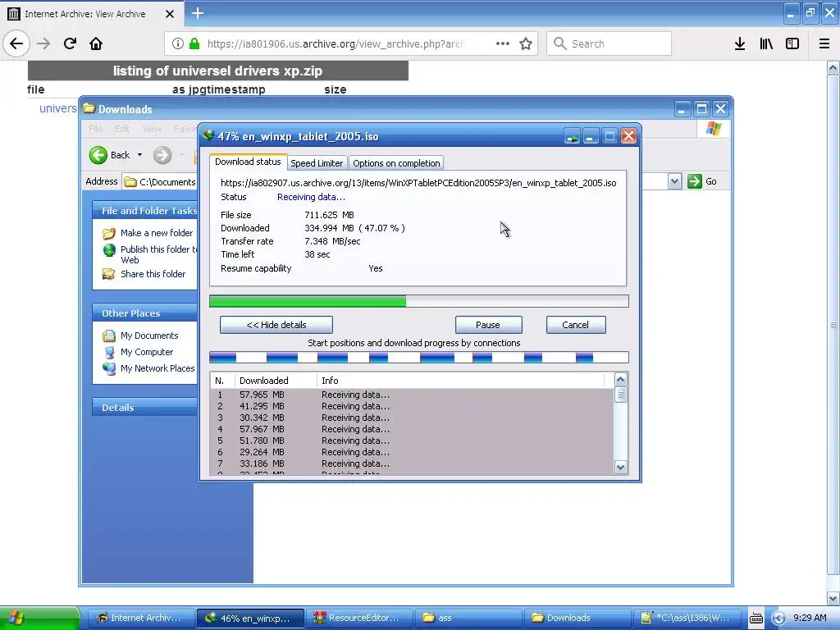Click the connections progress segment bar
Viewport: 840px width, 630px height.
[x=418, y=358]
